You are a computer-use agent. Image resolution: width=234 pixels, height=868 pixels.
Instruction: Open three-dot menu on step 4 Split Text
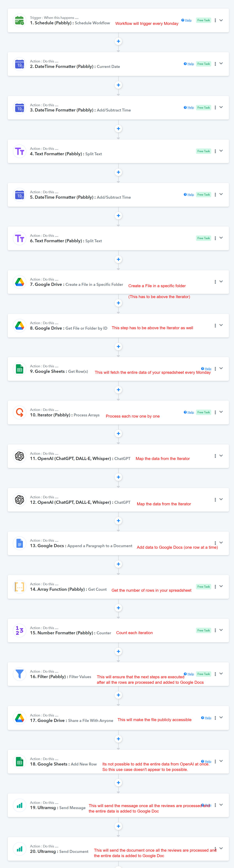coord(215,151)
